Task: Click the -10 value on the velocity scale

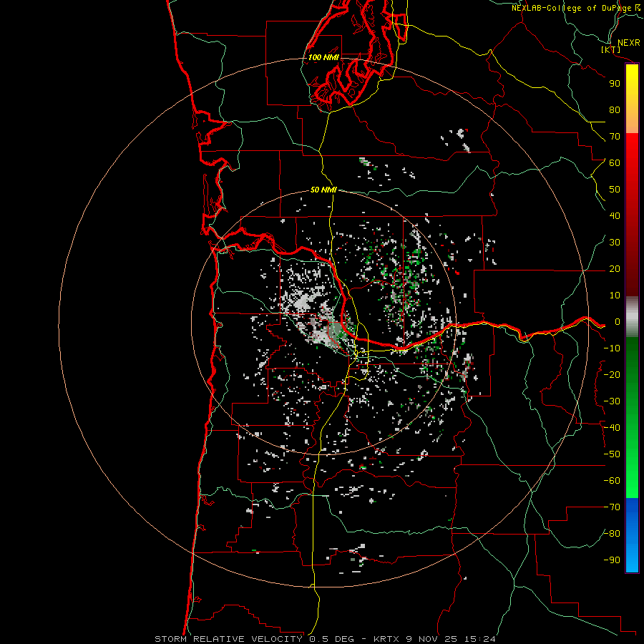Action: (x=612, y=348)
